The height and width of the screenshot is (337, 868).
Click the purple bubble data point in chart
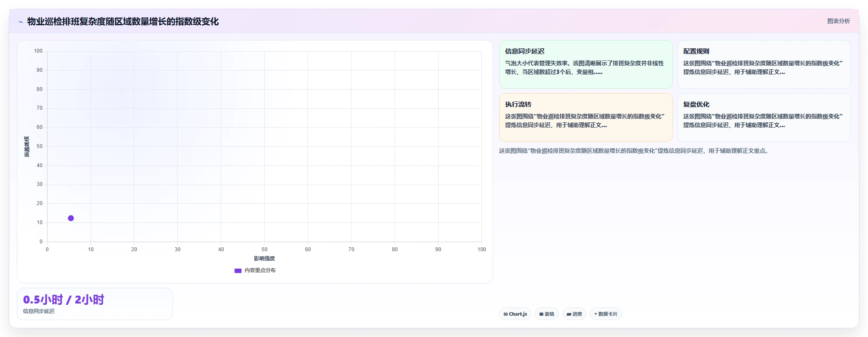71,218
